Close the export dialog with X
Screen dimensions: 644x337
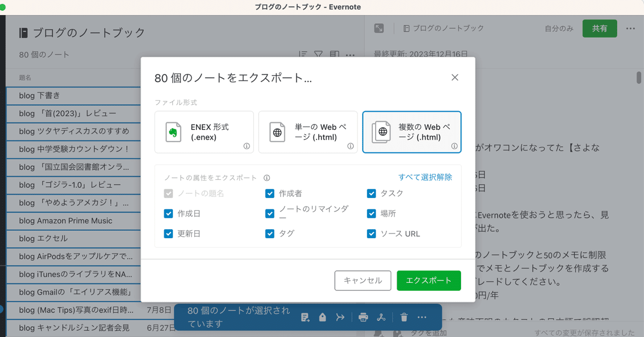pos(455,77)
